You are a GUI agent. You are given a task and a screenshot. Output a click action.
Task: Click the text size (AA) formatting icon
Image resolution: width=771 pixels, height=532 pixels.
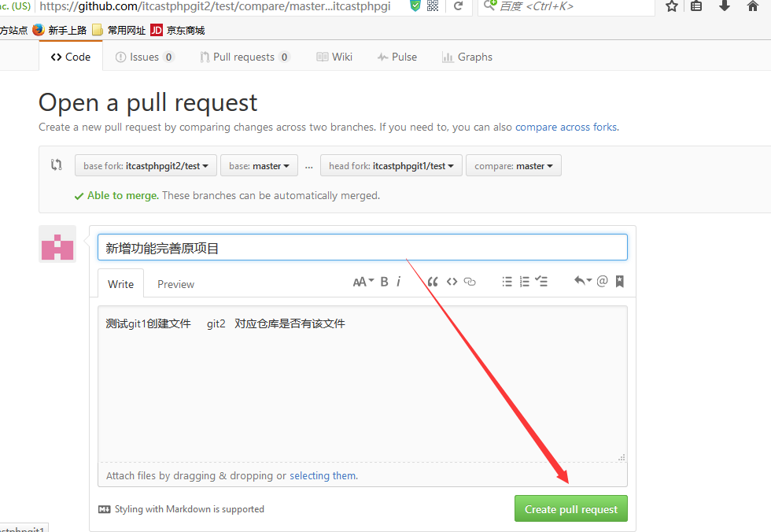click(363, 282)
